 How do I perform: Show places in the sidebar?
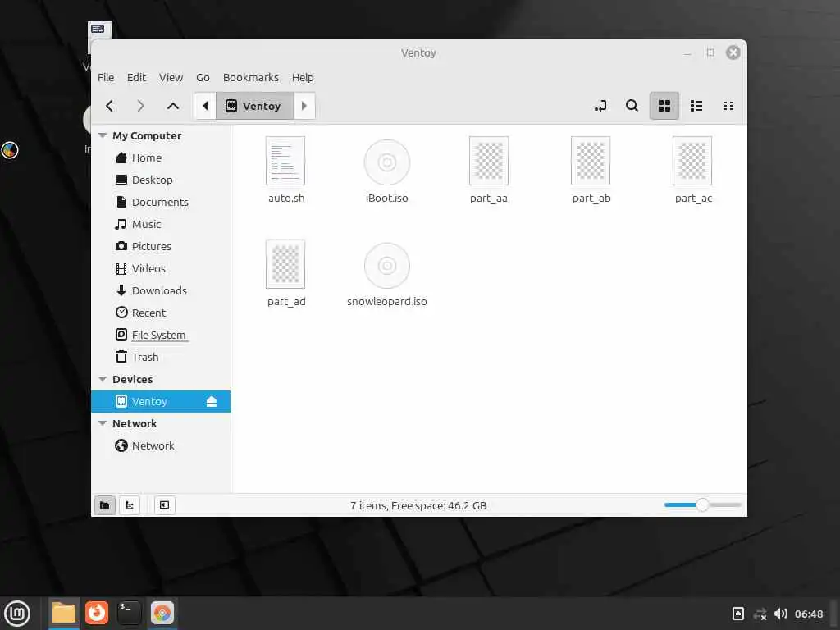pyautogui.click(x=104, y=504)
